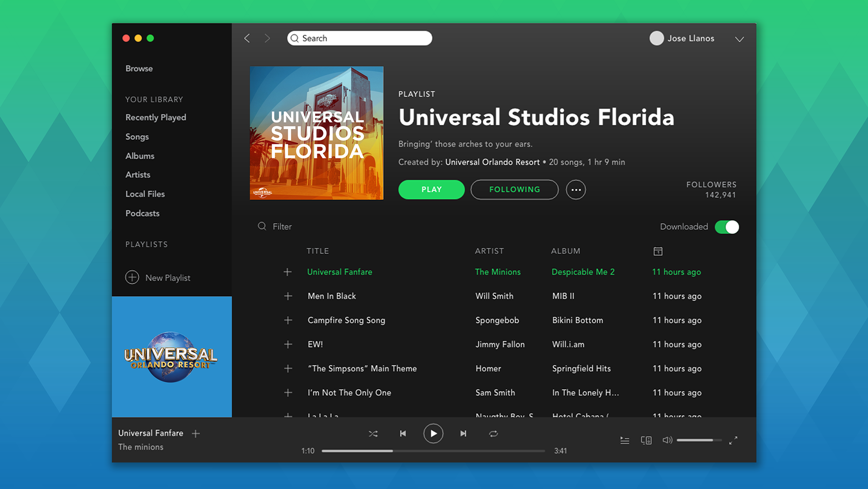The height and width of the screenshot is (489, 868).
Task: Add Campfire Song Song with its plus icon
Action: [288, 320]
